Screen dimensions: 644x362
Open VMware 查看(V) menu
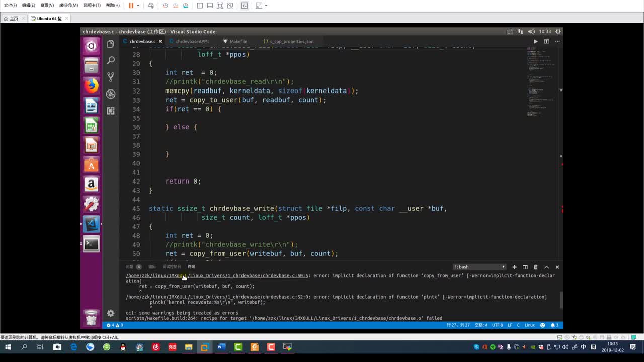(47, 5)
